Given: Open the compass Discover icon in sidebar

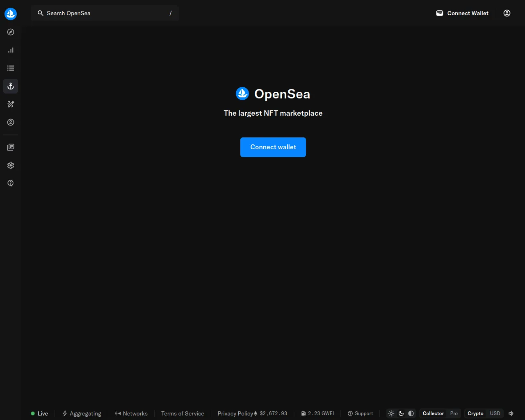Looking at the screenshot, I should [11, 32].
